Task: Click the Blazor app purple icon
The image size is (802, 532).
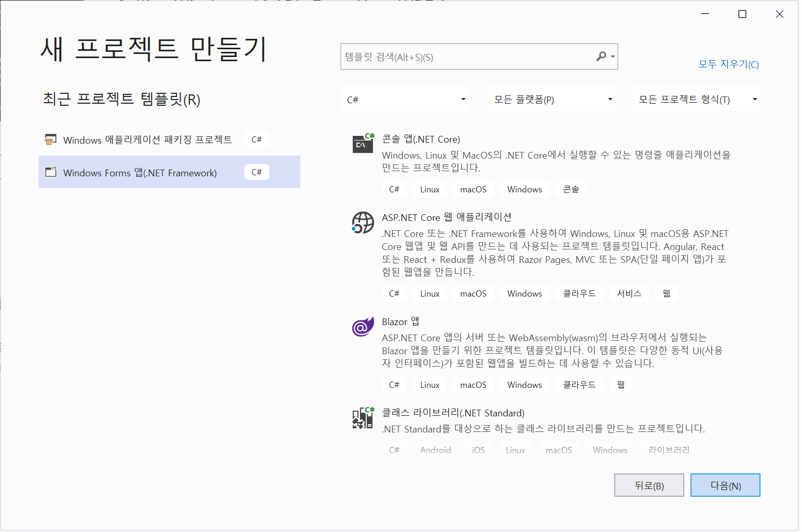Action: point(363,327)
